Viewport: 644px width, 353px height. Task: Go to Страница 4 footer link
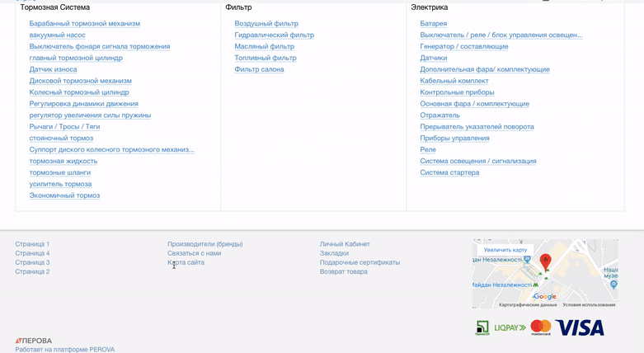[32, 253]
